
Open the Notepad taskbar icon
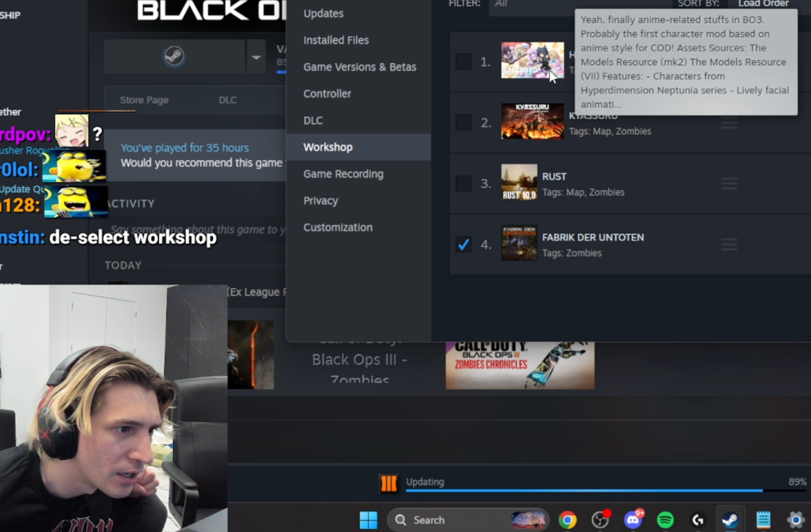[763, 520]
